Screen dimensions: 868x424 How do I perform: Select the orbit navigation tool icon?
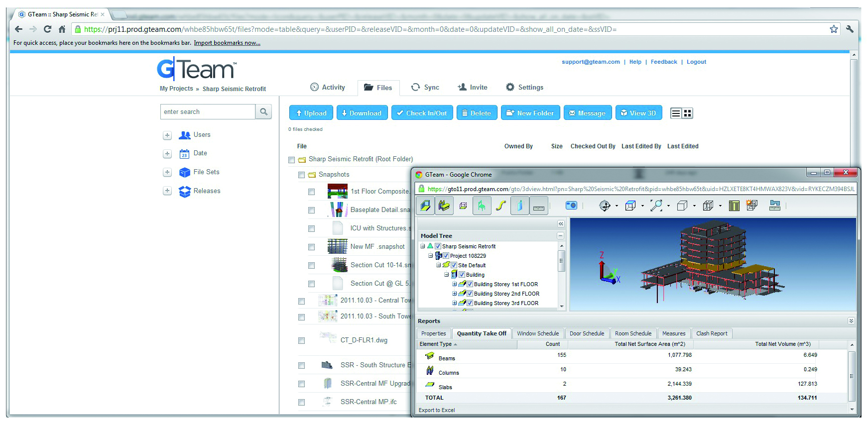pos(605,206)
